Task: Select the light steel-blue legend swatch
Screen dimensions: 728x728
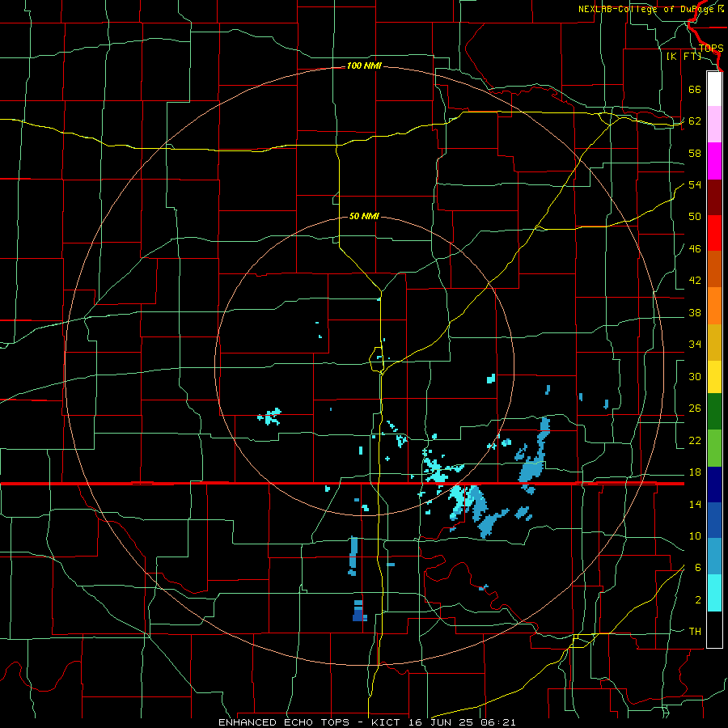Action: tap(714, 557)
